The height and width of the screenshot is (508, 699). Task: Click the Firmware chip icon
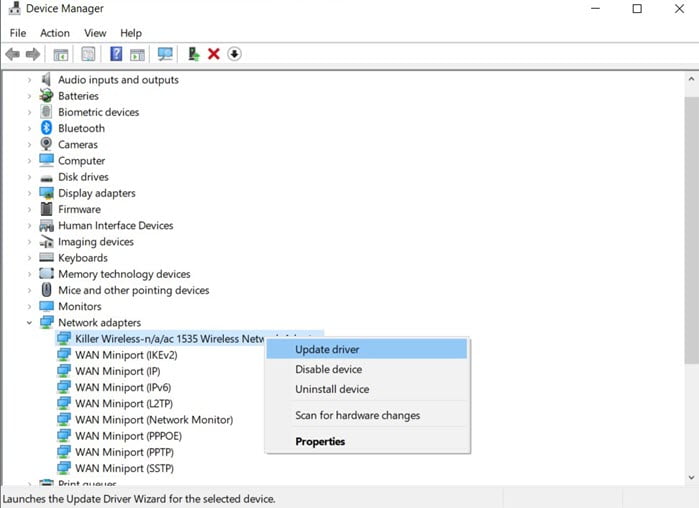point(46,209)
